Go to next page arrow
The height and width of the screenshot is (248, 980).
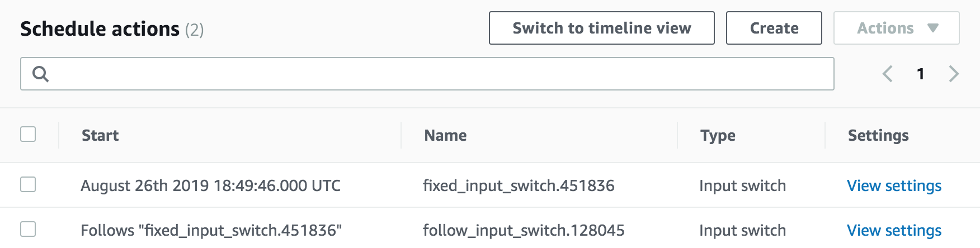click(x=954, y=74)
